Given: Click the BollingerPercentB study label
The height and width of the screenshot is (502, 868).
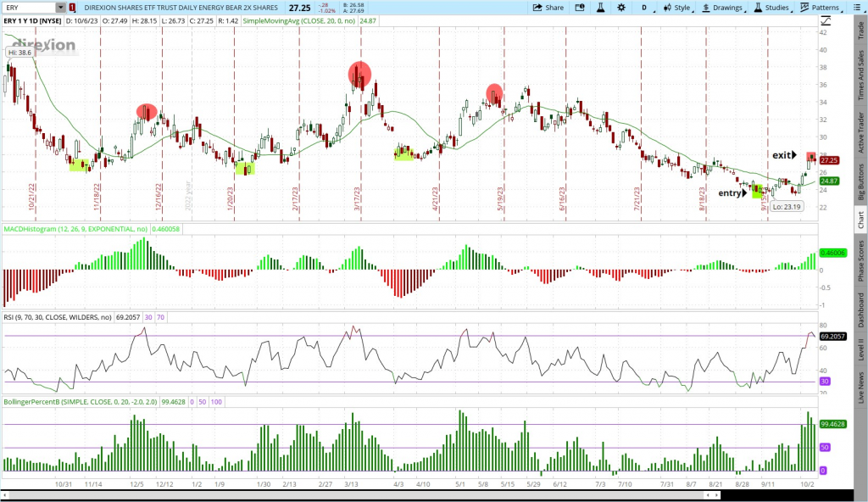Looking at the screenshot, I should tap(81, 402).
